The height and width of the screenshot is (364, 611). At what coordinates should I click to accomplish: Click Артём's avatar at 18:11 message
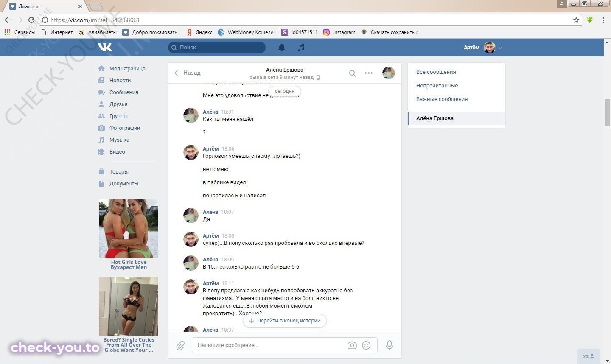coord(191,287)
